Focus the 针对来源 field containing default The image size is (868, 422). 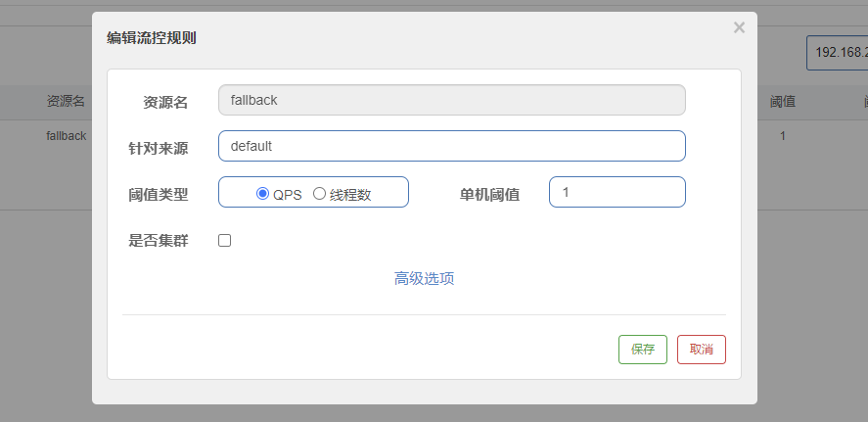point(451,146)
